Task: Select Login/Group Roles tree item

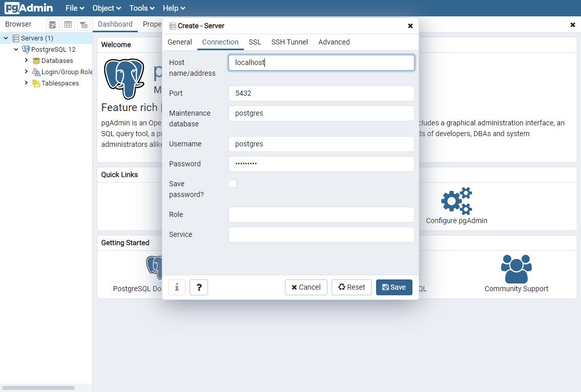Action: (x=67, y=72)
